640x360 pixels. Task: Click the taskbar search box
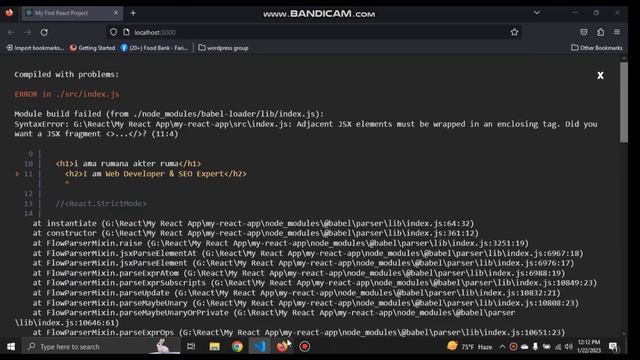click(101, 347)
